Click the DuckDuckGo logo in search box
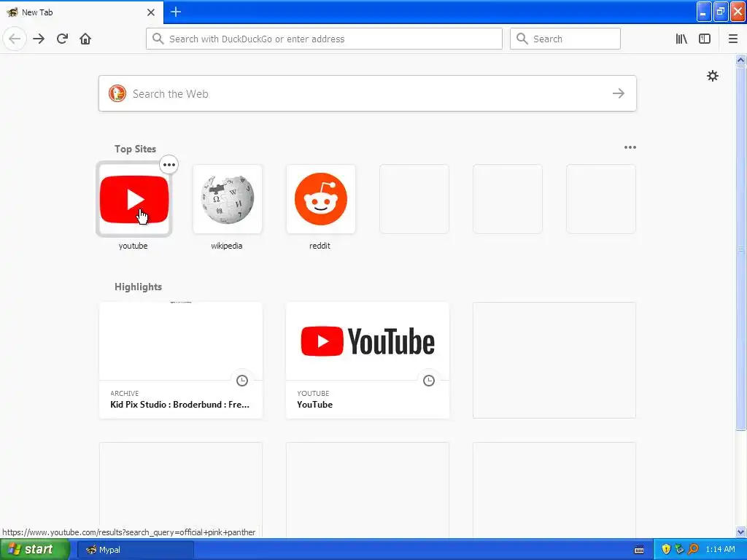Screen dimensions: 747x560 coord(117,93)
